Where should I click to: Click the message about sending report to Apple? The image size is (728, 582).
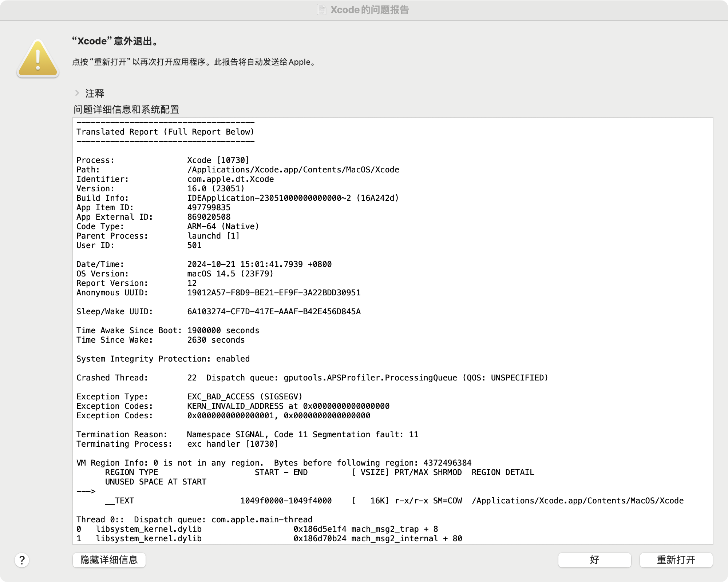point(194,62)
